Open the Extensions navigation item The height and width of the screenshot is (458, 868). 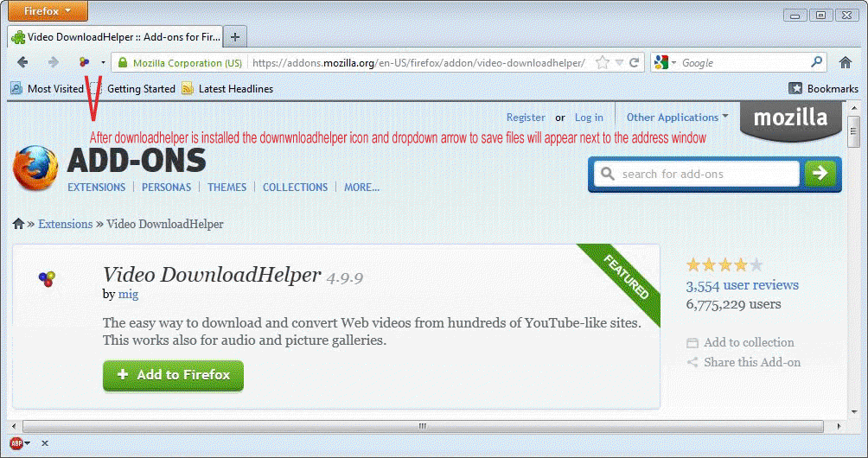click(x=96, y=188)
